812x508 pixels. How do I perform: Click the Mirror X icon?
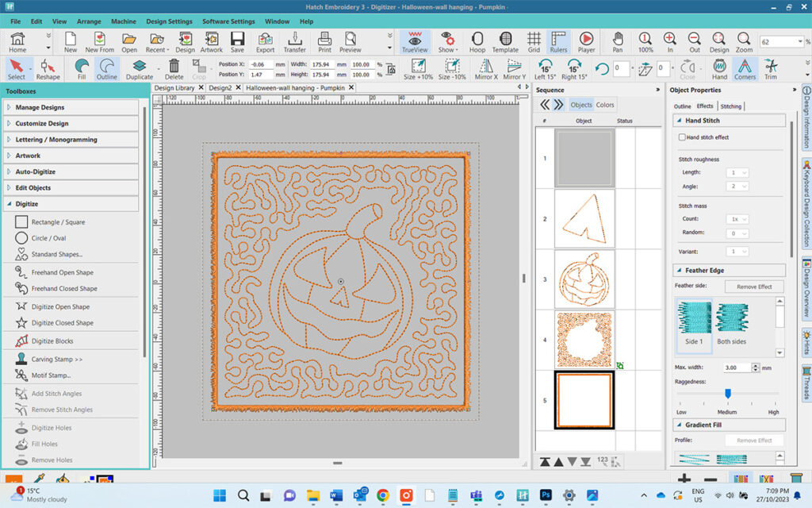tap(485, 69)
